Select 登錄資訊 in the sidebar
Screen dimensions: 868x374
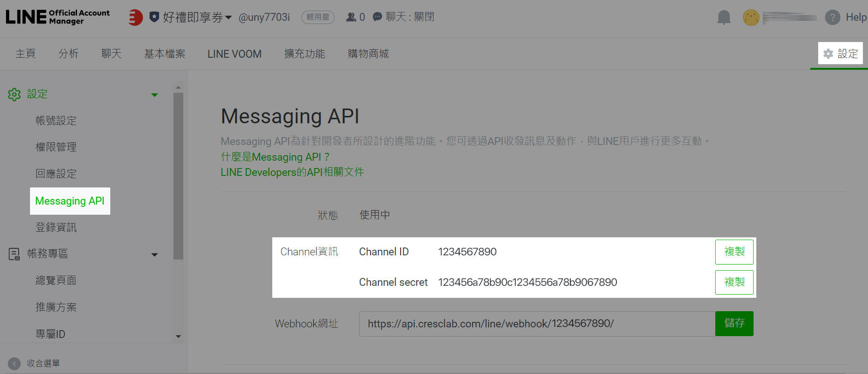(56, 227)
